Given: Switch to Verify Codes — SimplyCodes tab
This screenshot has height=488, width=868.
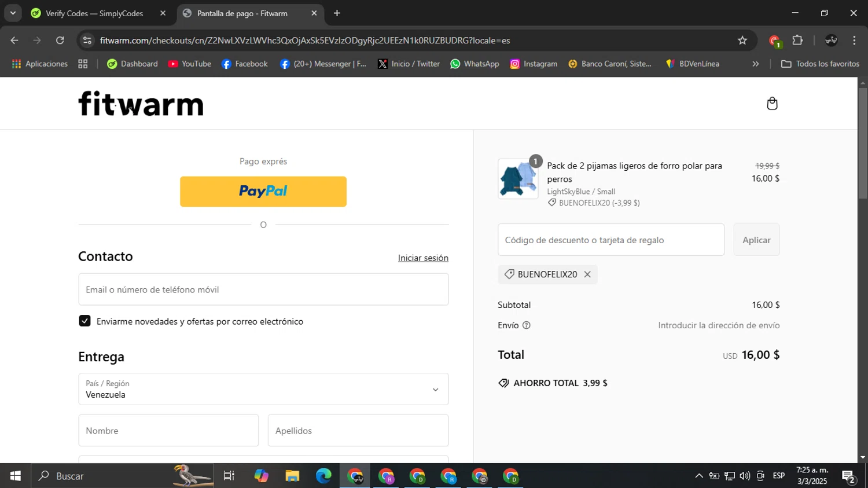Looking at the screenshot, I should point(94,13).
